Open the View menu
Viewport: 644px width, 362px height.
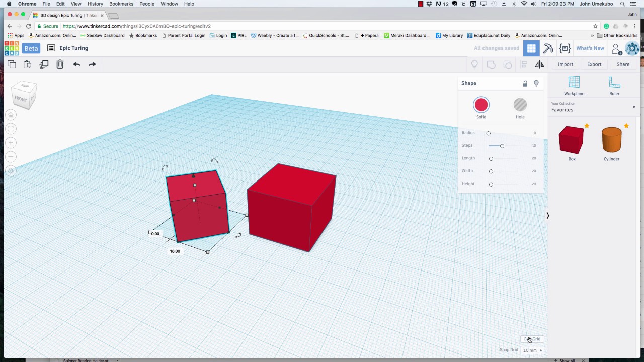tap(76, 4)
